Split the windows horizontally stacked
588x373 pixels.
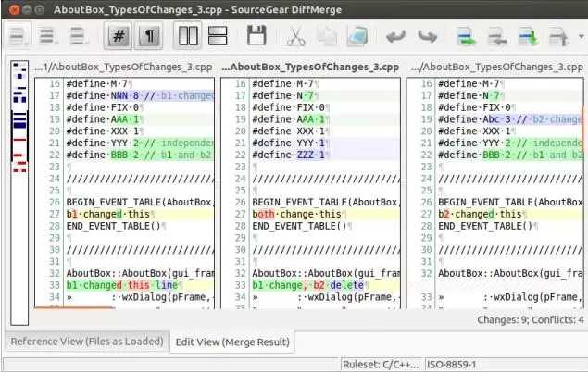[218, 36]
